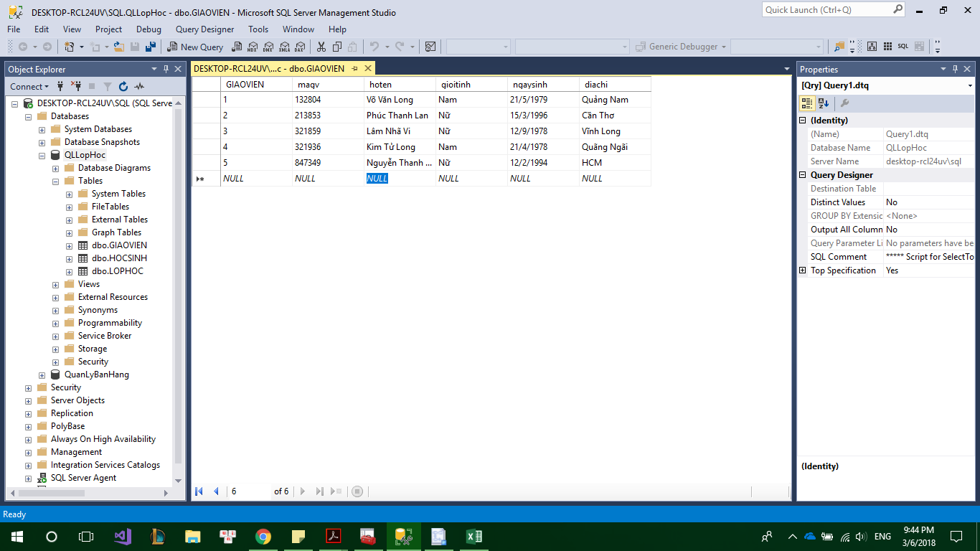Toggle the pin on GIAOVIEN document tab

[354, 69]
